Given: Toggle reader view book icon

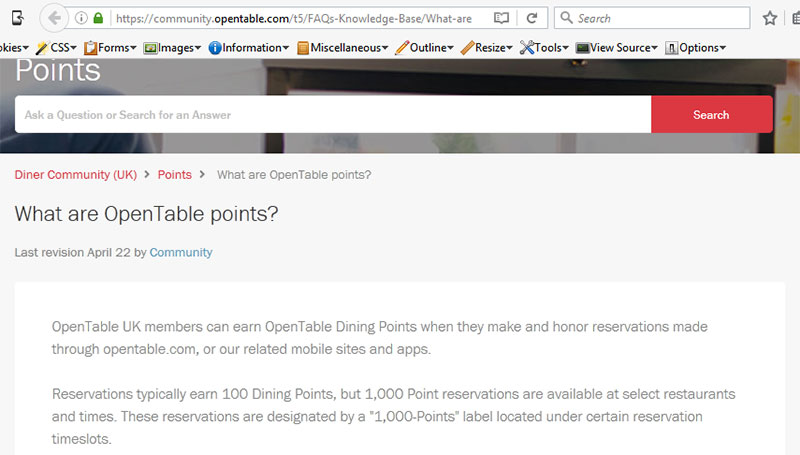Looking at the screenshot, I should [502, 18].
